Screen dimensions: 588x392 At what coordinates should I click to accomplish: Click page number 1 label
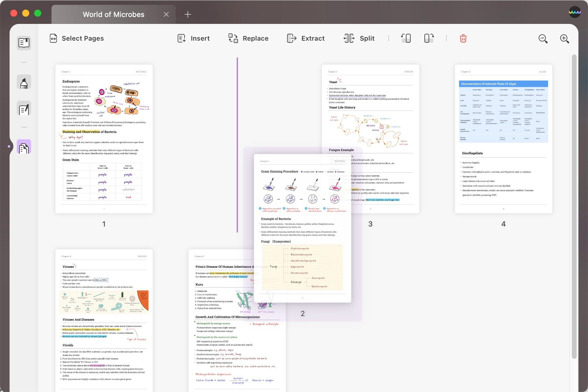point(104,224)
